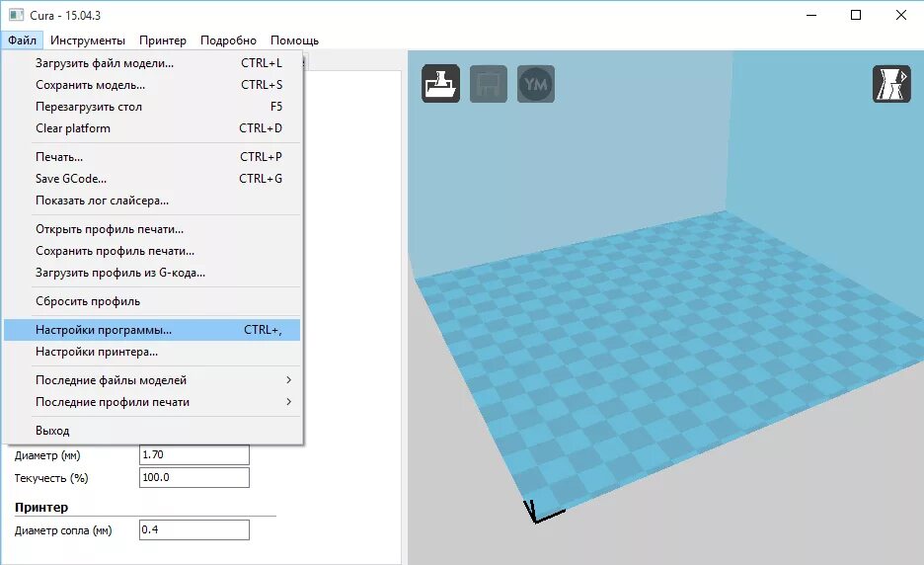Screen dimensions: 924x565
Task: Open the Помощь menu
Action: click(294, 40)
